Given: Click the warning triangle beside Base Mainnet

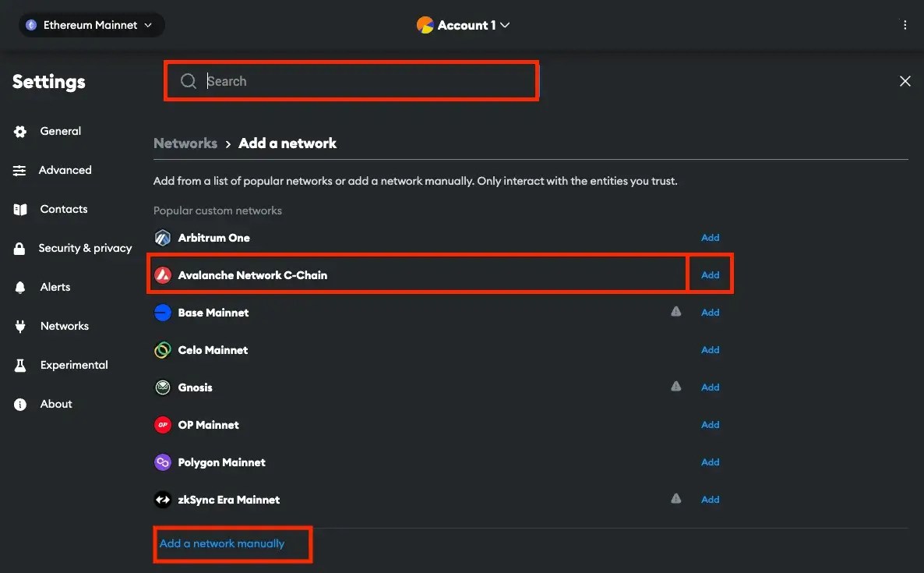Looking at the screenshot, I should pyautogui.click(x=675, y=311).
